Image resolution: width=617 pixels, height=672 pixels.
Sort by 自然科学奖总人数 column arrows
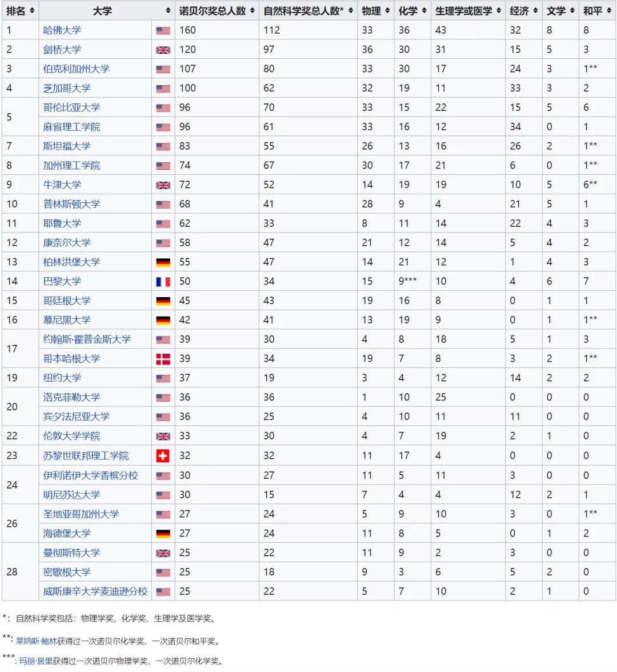point(351,11)
